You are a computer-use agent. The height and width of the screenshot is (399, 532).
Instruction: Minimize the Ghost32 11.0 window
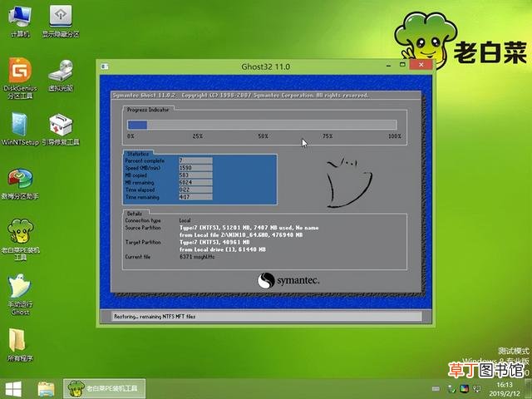click(x=388, y=65)
